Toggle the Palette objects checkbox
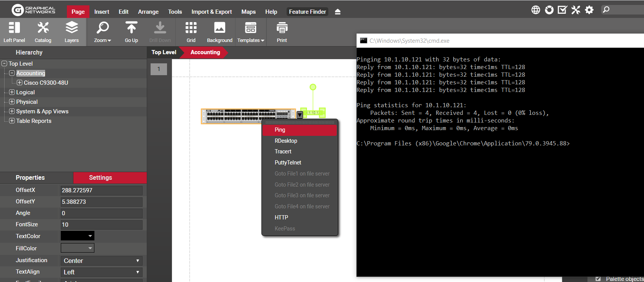This screenshot has width=644, height=282. pos(598,279)
